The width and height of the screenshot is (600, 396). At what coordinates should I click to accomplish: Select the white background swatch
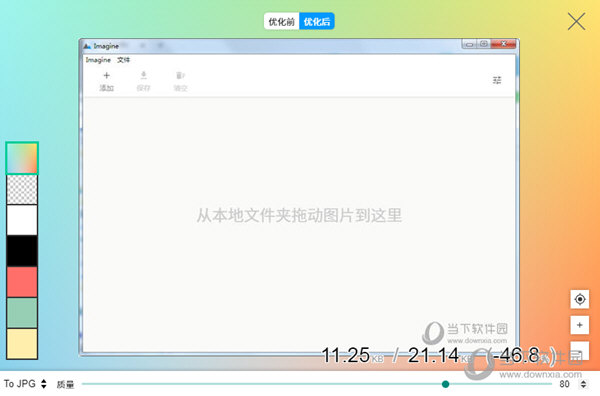[x=22, y=220]
